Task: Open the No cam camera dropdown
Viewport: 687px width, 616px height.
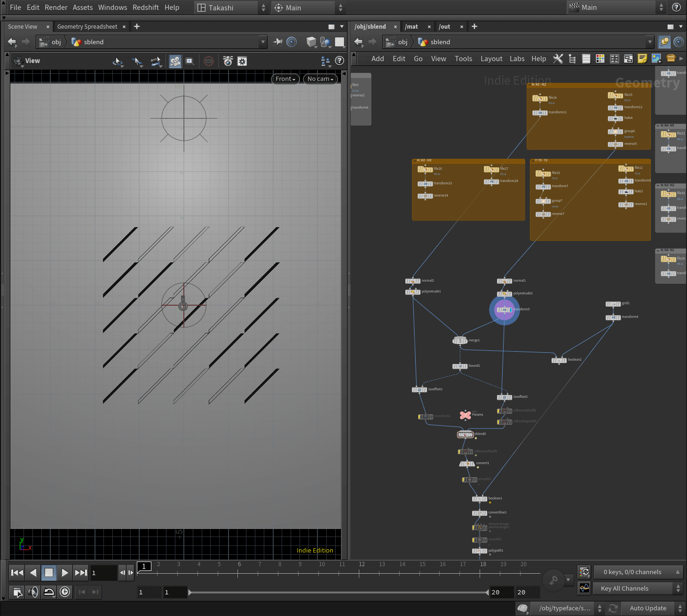Action: tap(320, 79)
